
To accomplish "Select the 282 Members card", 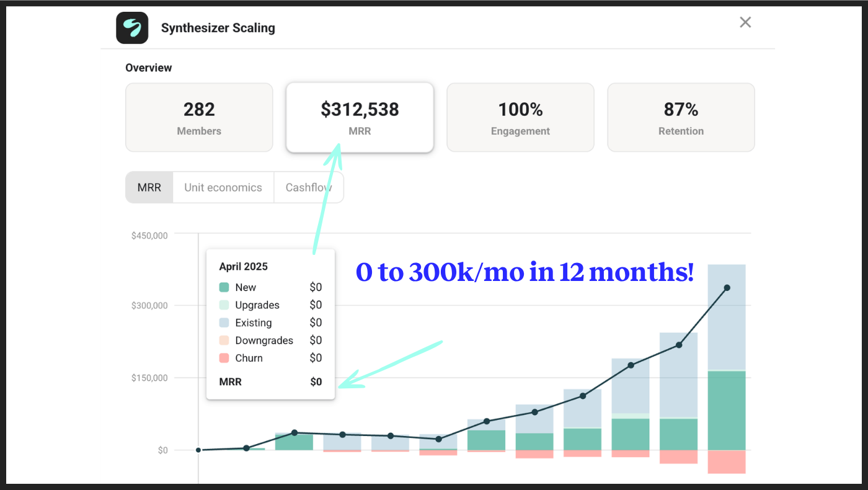I will 199,117.
